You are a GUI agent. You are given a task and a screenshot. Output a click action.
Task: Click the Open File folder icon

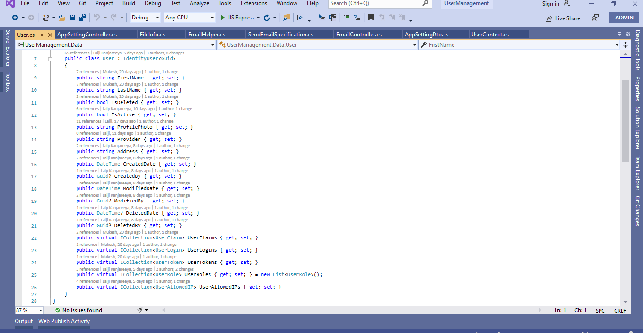click(x=61, y=18)
